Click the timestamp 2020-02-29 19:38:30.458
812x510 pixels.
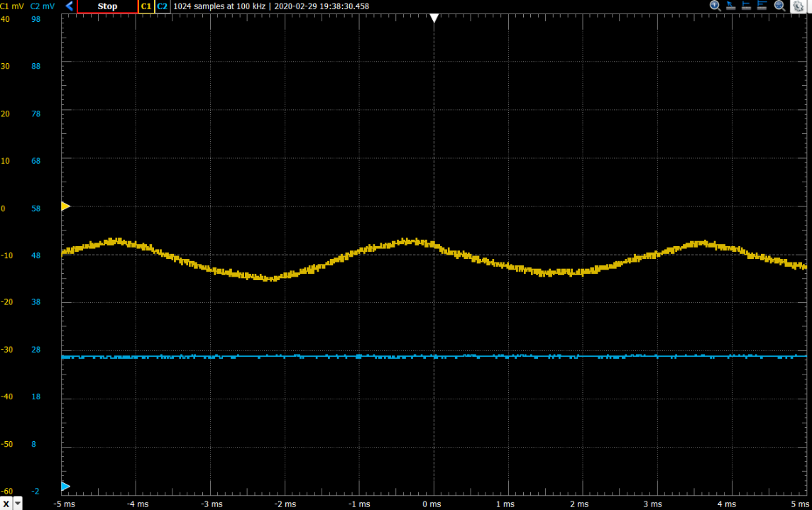click(x=322, y=6)
